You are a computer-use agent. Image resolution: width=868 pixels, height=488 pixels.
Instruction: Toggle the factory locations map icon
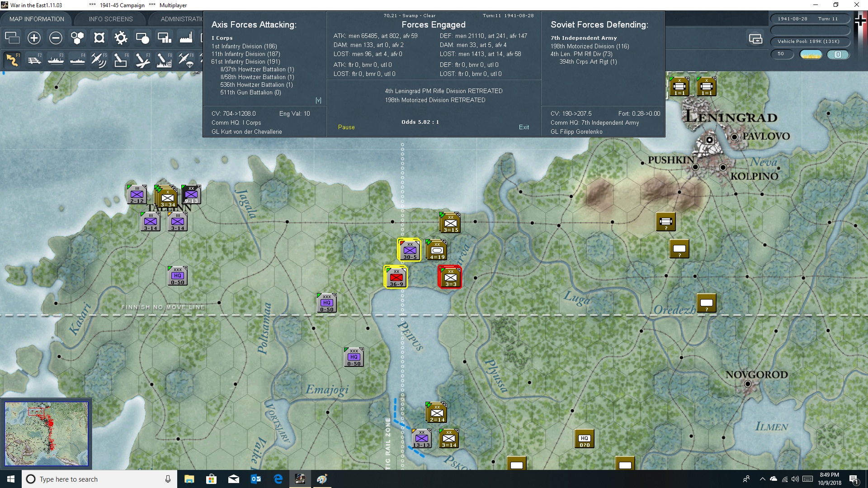point(186,38)
